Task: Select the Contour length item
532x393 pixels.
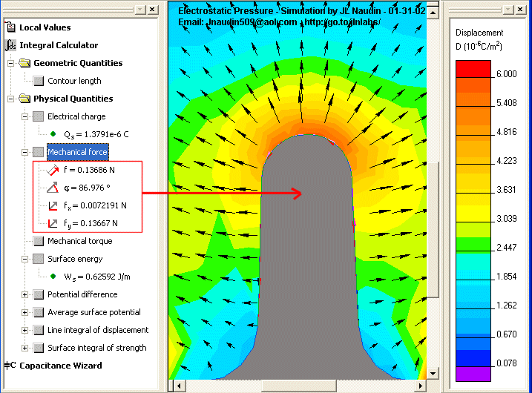Action: (74, 81)
